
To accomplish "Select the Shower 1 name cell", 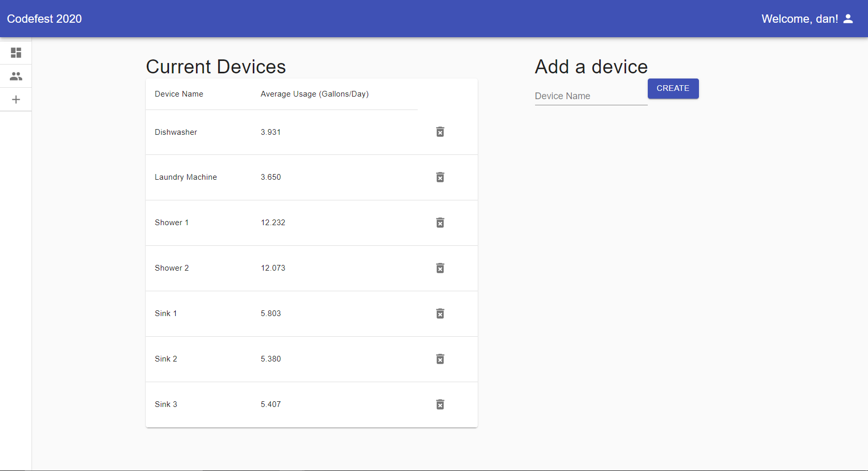I will [x=172, y=223].
